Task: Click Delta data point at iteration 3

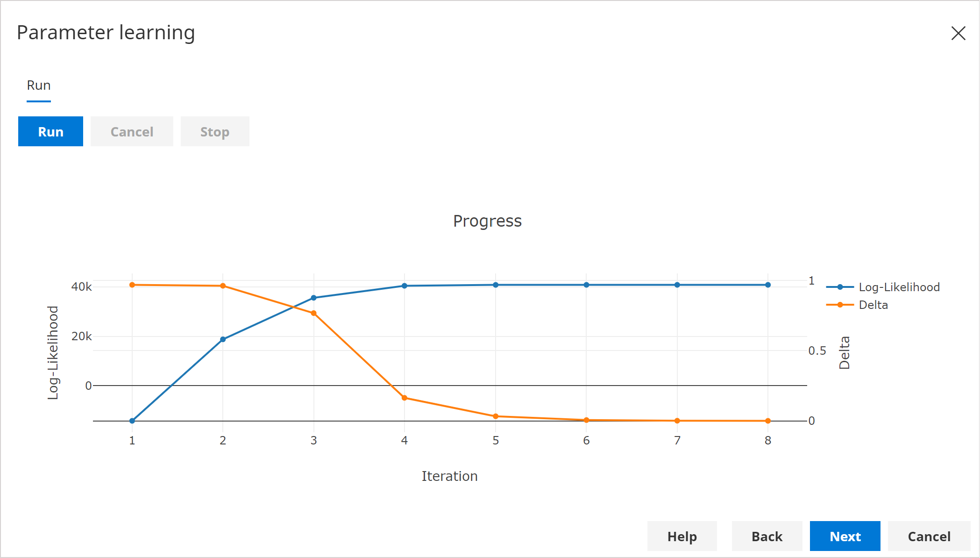Action: 314,313
